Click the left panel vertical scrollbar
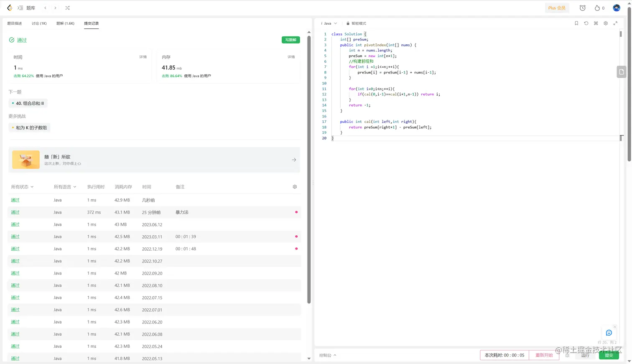 309,169
